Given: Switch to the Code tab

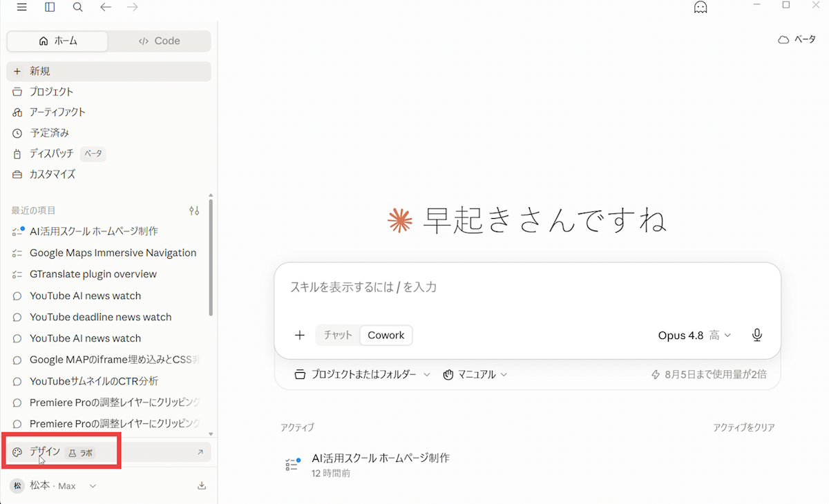Looking at the screenshot, I should tap(160, 41).
